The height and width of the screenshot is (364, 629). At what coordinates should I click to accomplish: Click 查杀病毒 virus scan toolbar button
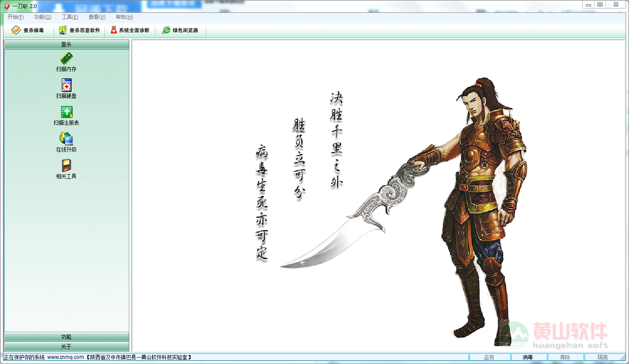point(28,30)
